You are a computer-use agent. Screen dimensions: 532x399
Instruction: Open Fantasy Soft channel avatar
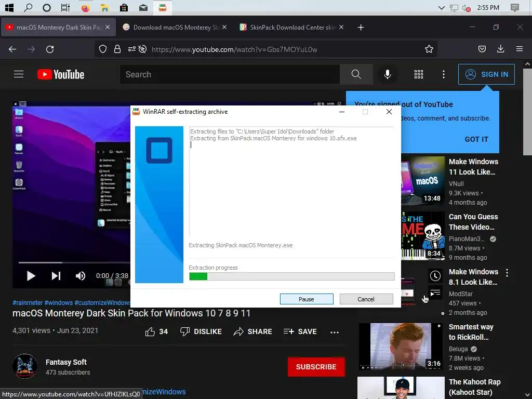coord(25,366)
